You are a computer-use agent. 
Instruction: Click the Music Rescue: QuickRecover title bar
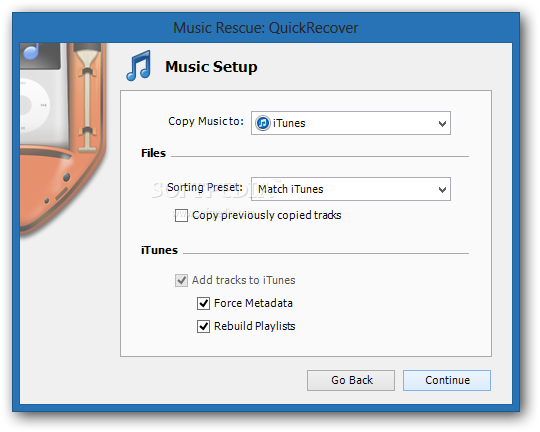pyautogui.click(x=266, y=28)
